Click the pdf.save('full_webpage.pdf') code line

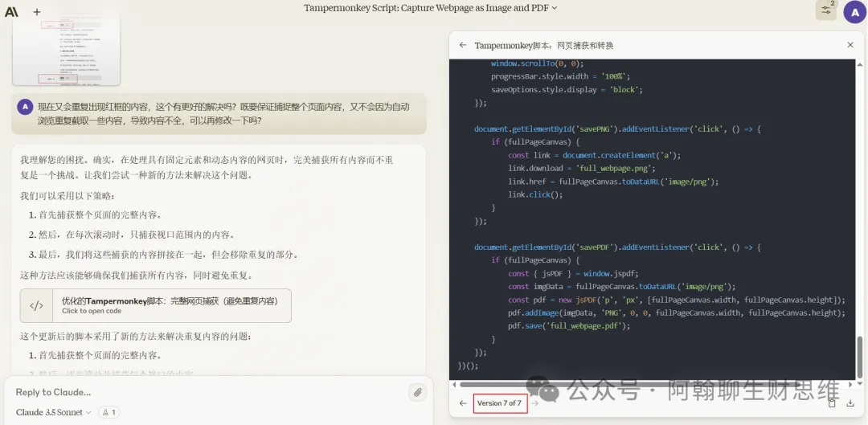tap(569, 326)
